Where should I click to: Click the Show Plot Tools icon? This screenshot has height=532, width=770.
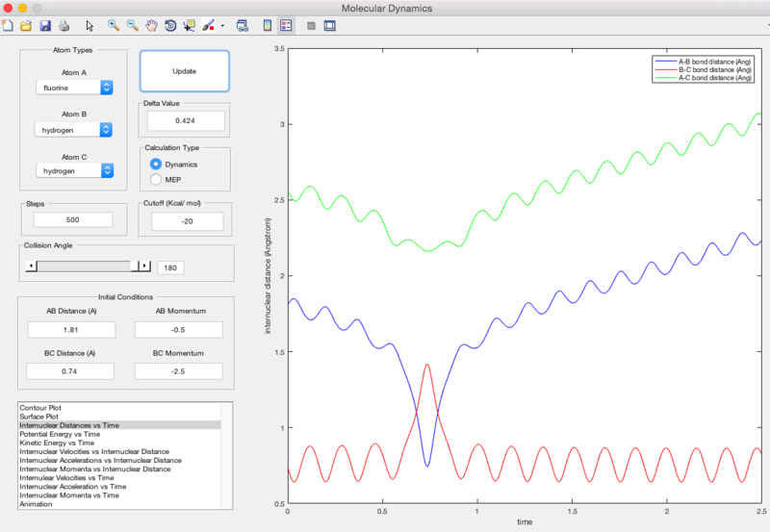click(329, 26)
